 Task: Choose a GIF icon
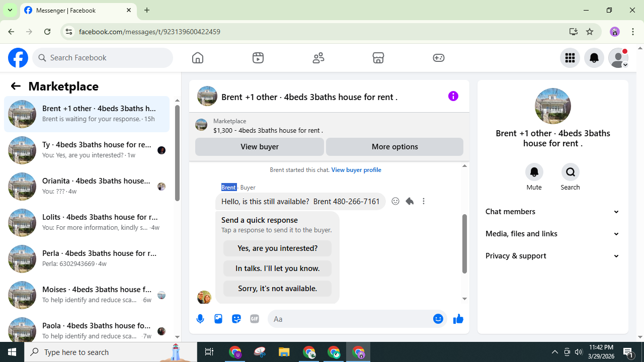point(255,319)
